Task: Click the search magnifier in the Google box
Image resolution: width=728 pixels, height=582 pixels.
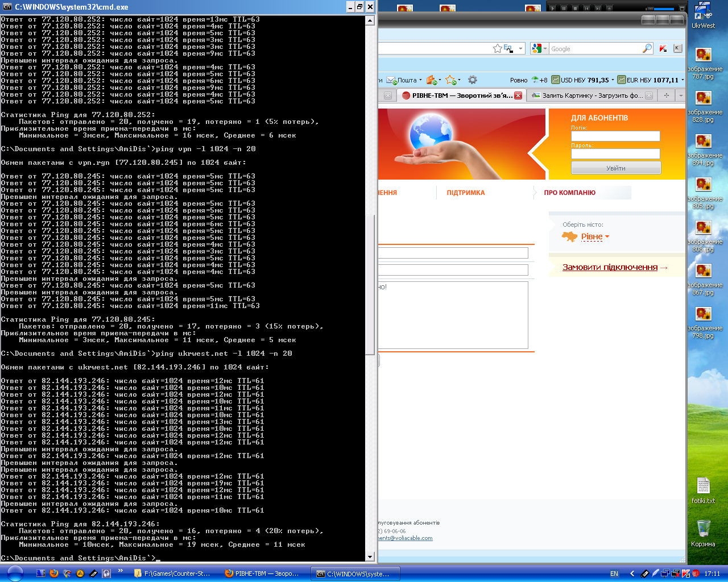Action: 647,48
